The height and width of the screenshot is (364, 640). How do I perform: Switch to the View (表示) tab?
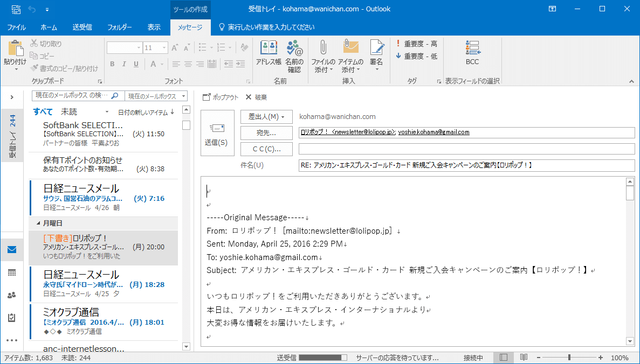pyautogui.click(x=154, y=27)
